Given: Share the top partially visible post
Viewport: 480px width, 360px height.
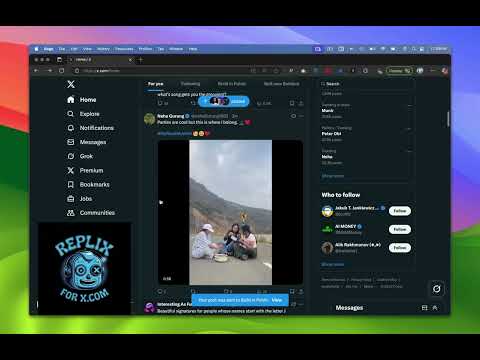Looking at the screenshot, I should (301, 103).
